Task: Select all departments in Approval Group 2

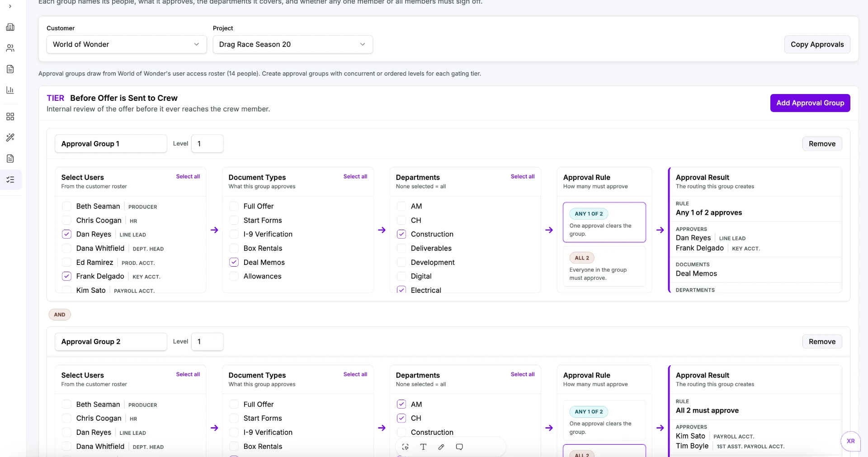Action: pos(523,375)
